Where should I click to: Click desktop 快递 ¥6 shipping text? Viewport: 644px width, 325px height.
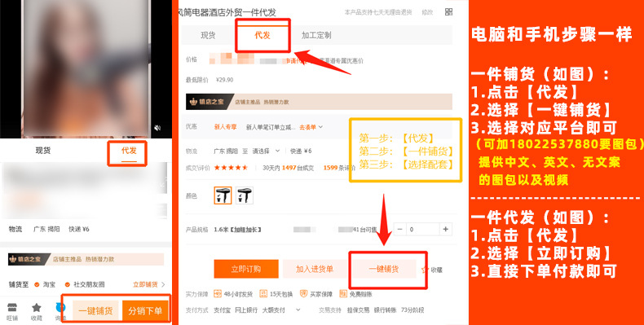(301, 151)
